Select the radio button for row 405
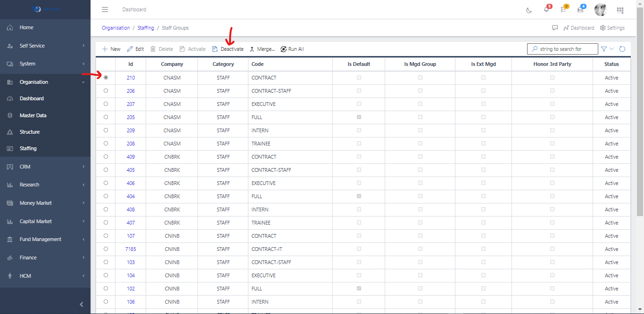The image size is (644, 314). 106,170
